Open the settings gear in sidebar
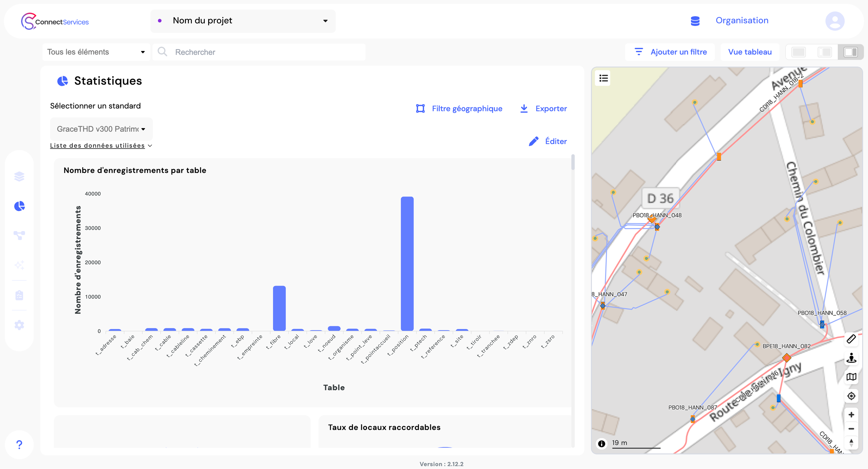This screenshot has height=469, width=868. point(19,325)
